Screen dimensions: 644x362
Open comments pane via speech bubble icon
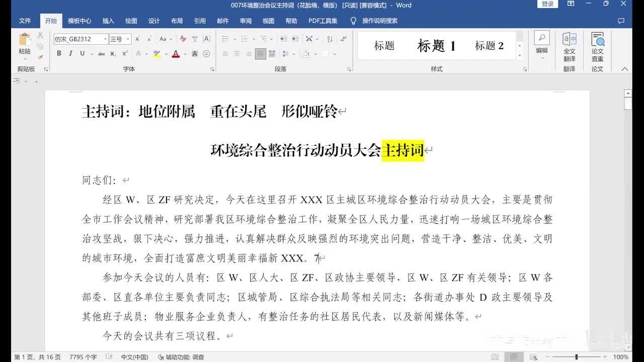click(x=621, y=21)
